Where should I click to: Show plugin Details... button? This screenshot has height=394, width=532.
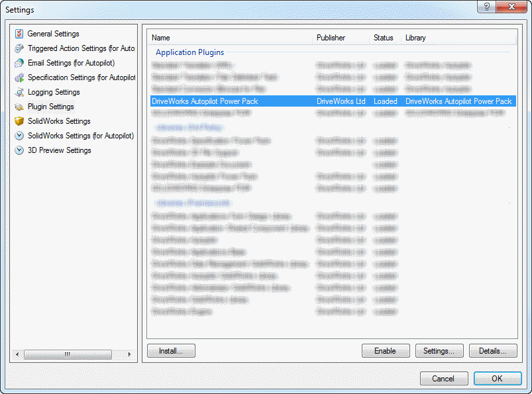click(493, 351)
